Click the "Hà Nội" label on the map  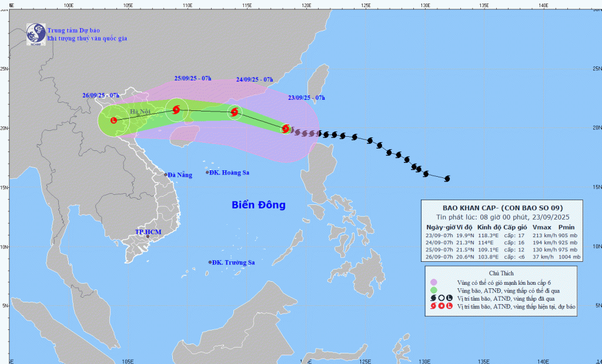pos(141,112)
